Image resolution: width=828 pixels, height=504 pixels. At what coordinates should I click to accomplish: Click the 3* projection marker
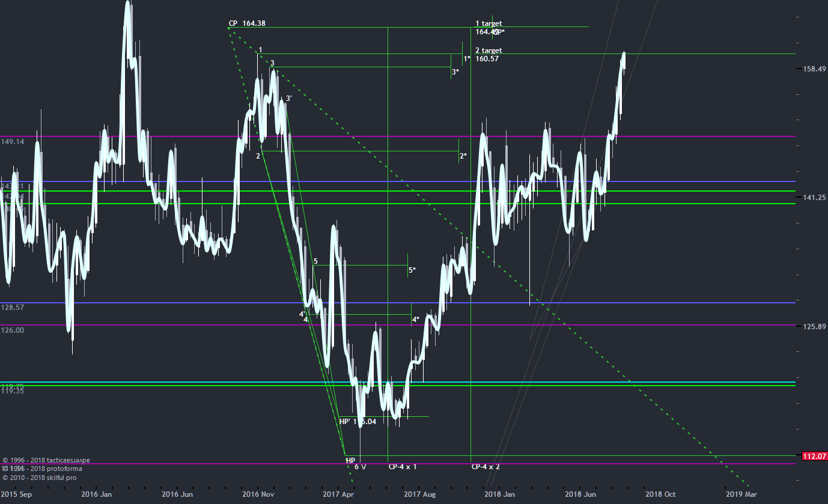coord(455,72)
